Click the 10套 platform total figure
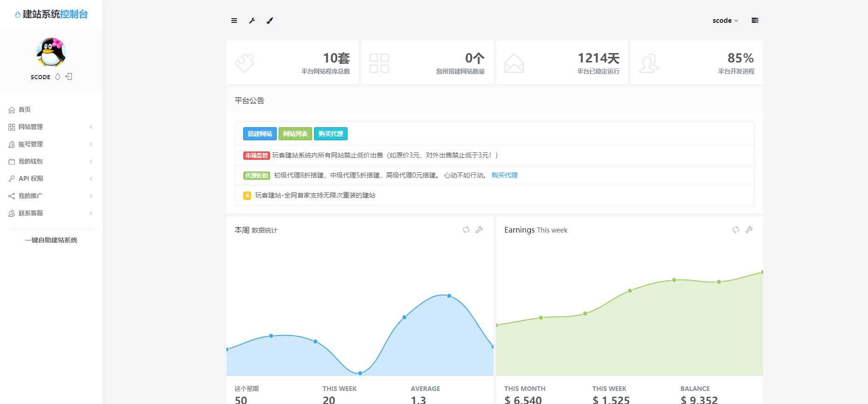The width and height of the screenshot is (868, 404). click(x=336, y=58)
